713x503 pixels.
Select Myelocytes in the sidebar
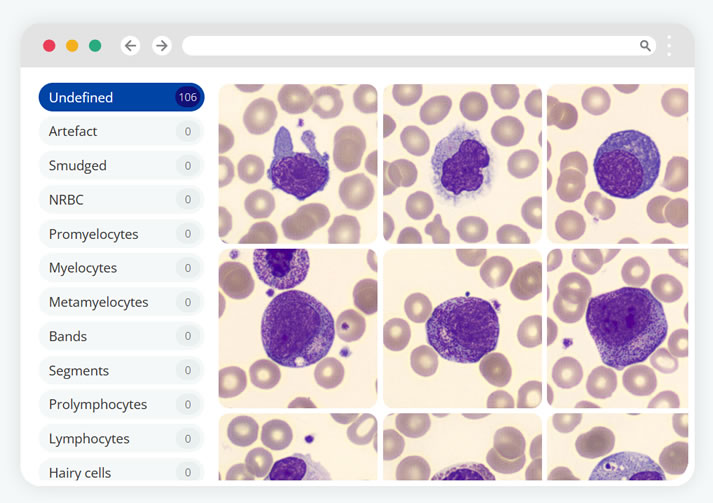[121, 268]
